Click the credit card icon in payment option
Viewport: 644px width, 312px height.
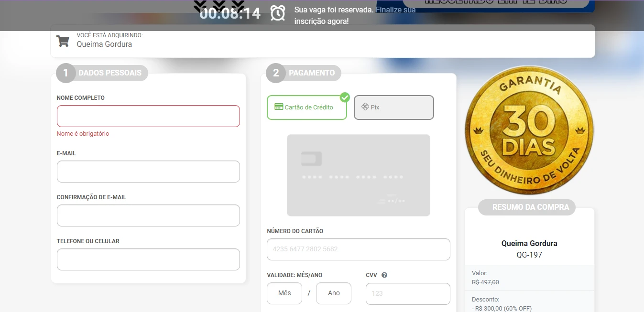(x=279, y=107)
